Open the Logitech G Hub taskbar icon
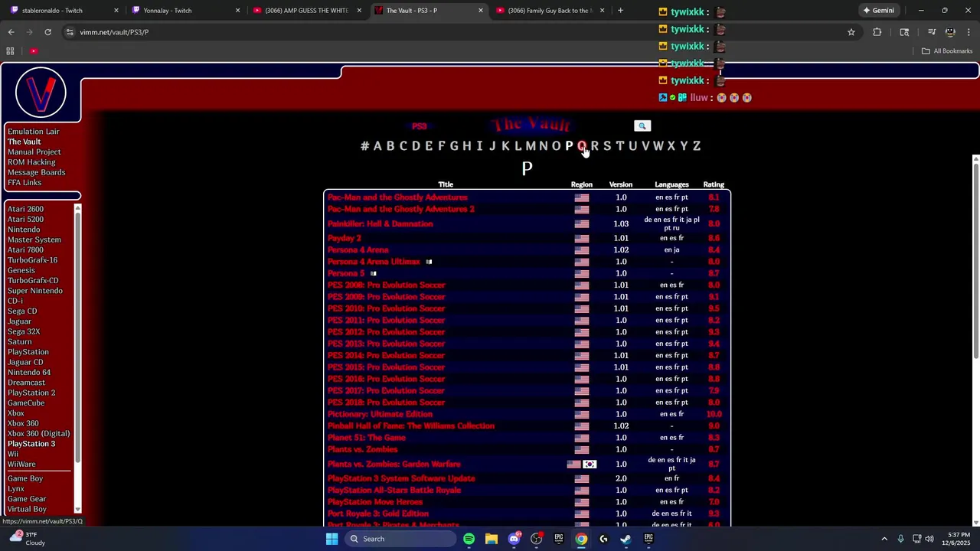 point(603,539)
